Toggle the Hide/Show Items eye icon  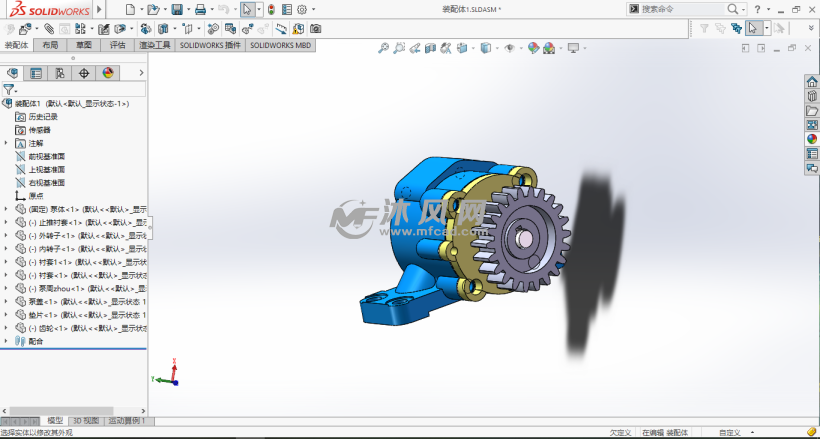tap(509, 47)
